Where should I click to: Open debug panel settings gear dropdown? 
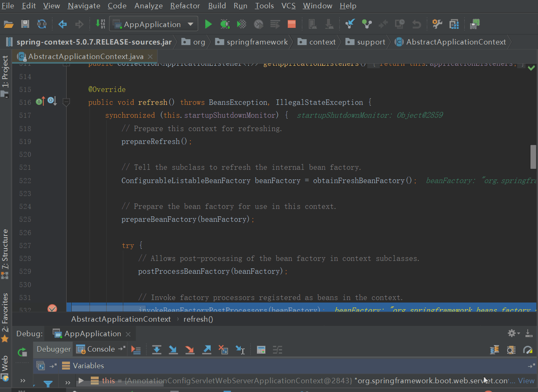click(513, 333)
